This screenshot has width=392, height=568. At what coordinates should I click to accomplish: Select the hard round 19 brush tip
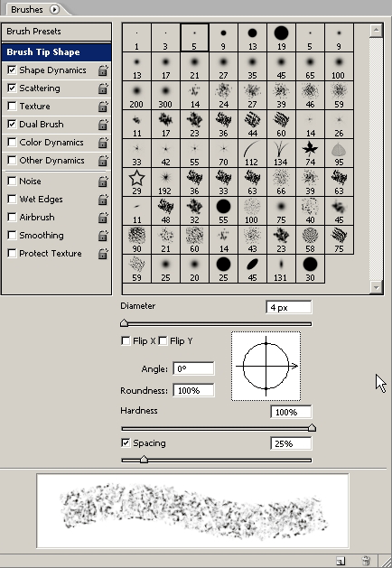(281, 37)
